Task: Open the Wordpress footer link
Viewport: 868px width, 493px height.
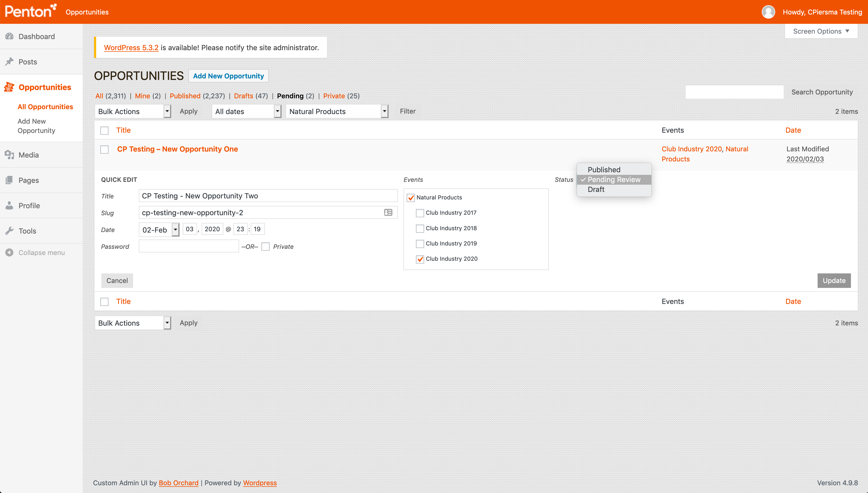Action: pos(260,483)
